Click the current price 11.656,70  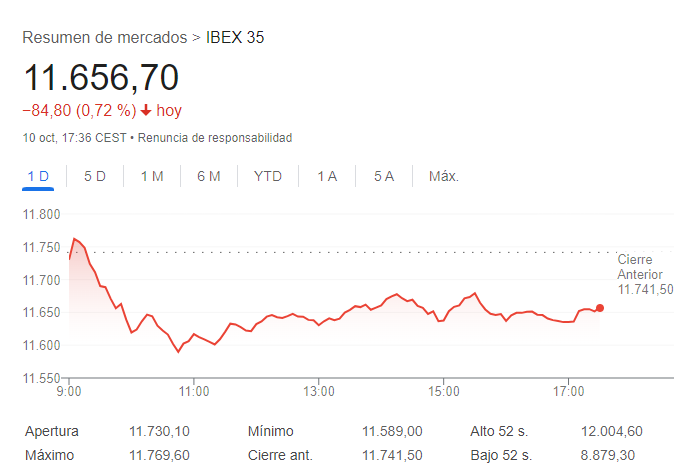pyautogui.click(x=101, y=78)
